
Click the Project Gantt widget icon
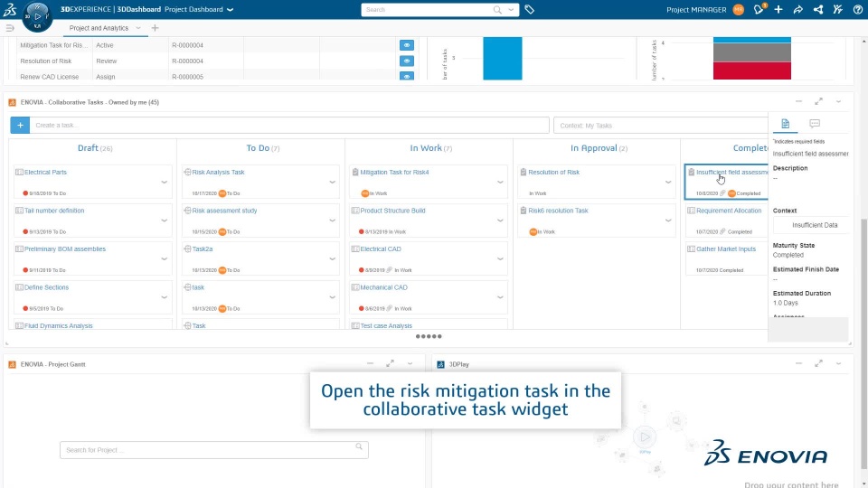[12, 364]
